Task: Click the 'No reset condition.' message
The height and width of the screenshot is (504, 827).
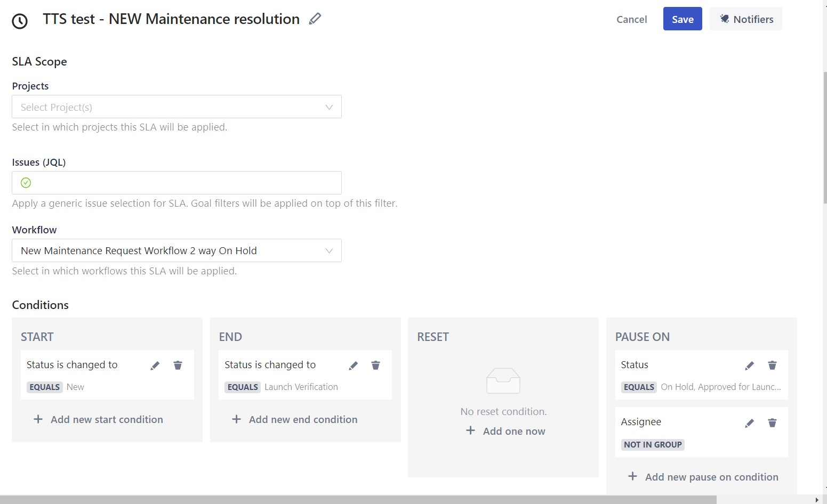Action: point(503,411)
